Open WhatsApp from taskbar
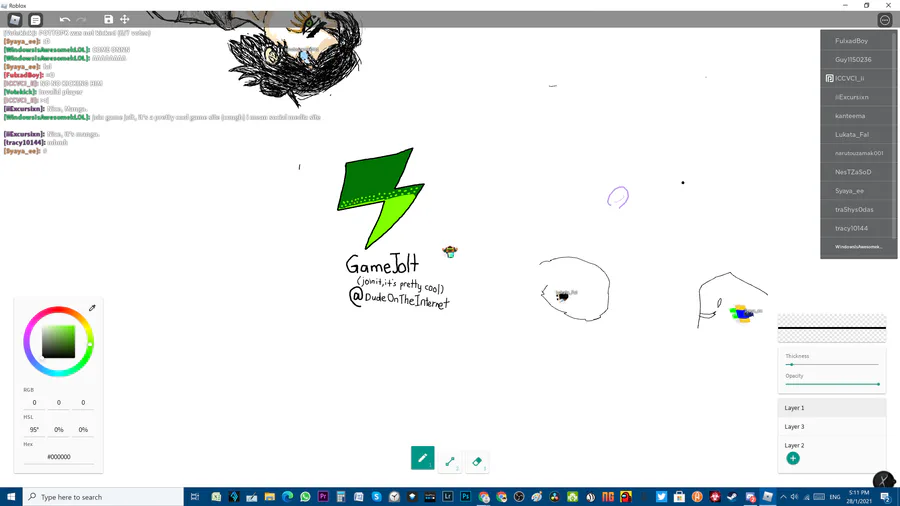 pyautogui.click(x=305, y=497)
